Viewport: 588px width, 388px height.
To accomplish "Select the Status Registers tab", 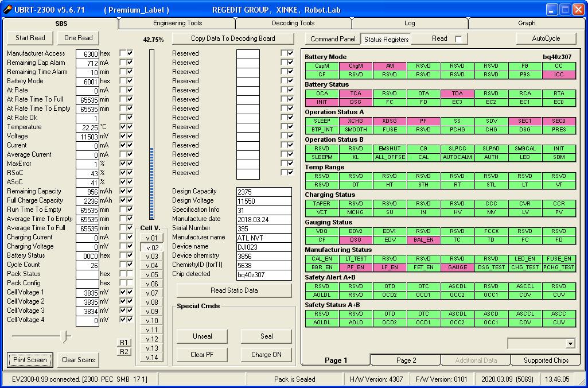I will [x=386, y=39].
